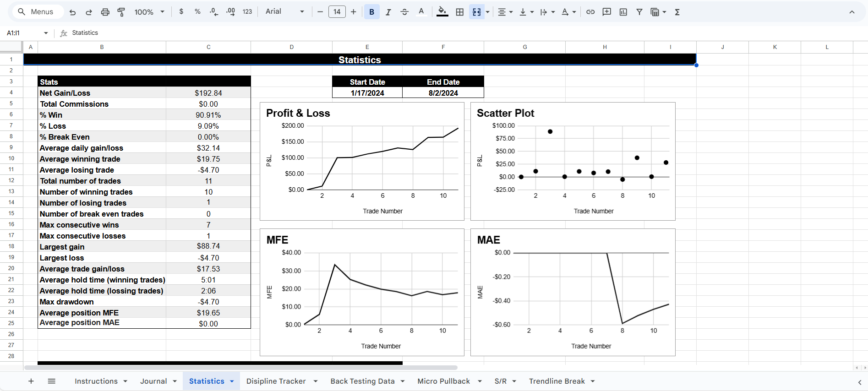The image size is (868, 391).
Task: Toggle merge cells button
Action: point(477,12)
